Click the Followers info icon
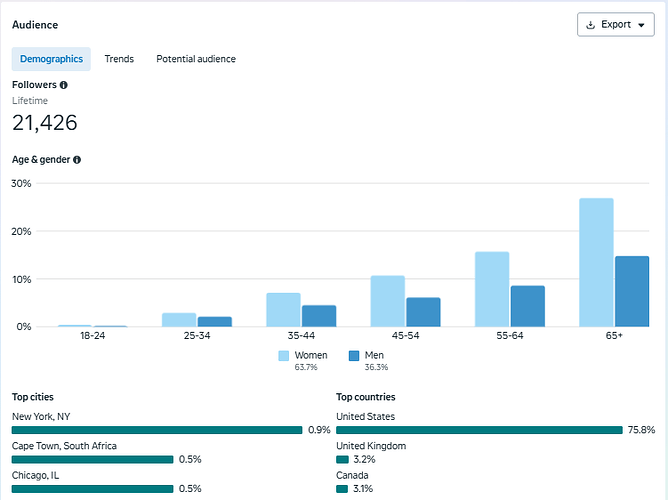This screenshot has width=668, height=500. click(63, 85)
